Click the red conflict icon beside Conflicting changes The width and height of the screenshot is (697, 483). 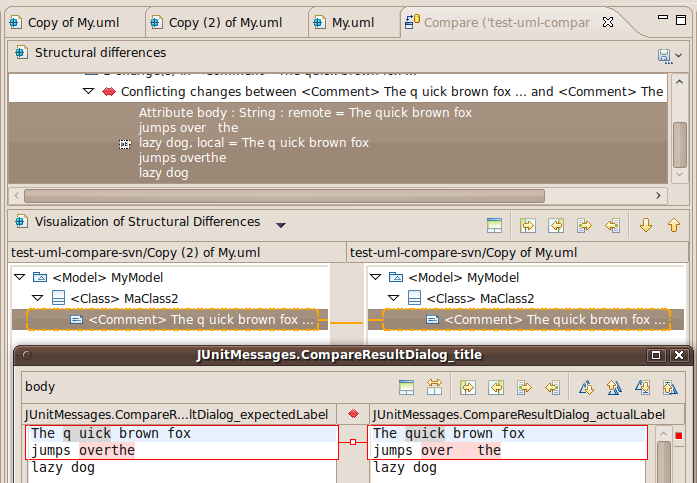click(x=109, y=92)
